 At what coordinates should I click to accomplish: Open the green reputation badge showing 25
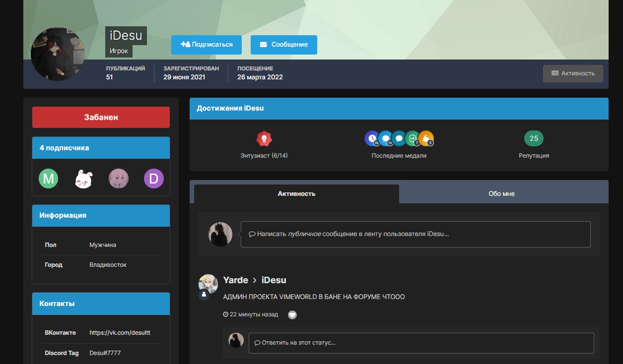point(534,138)
